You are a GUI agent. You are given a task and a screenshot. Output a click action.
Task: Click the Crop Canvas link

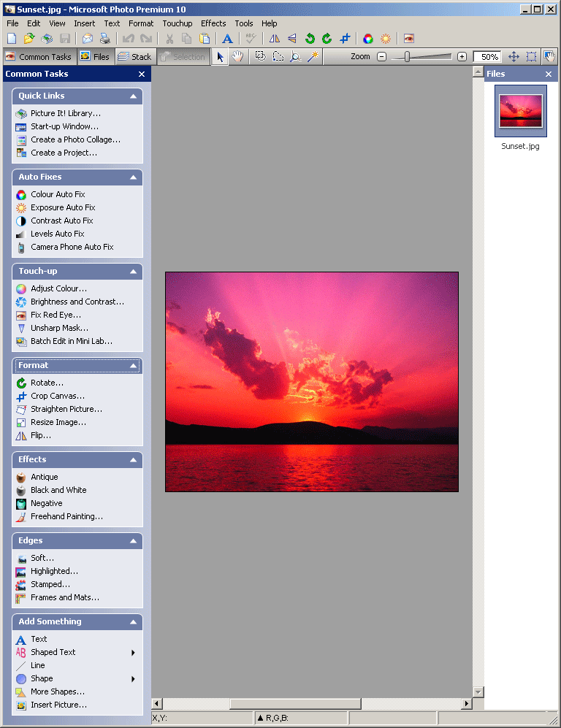point(58,396)
